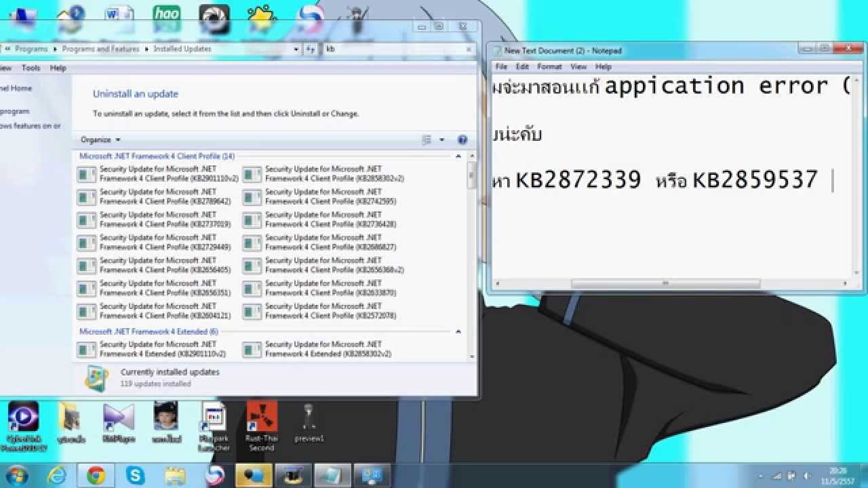Select the KB2656368v2 security update

[x=323, y=265]
